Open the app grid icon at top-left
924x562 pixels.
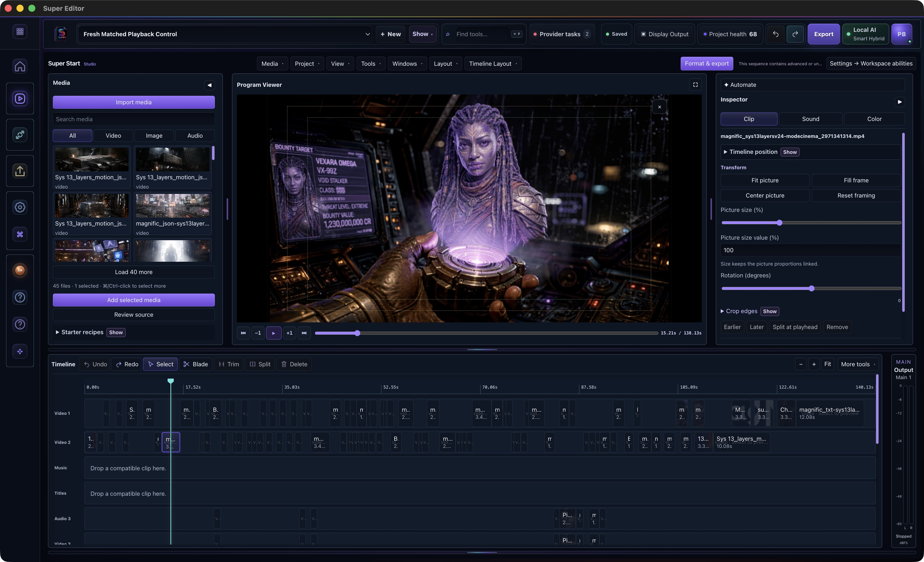(x=20, y=32)
